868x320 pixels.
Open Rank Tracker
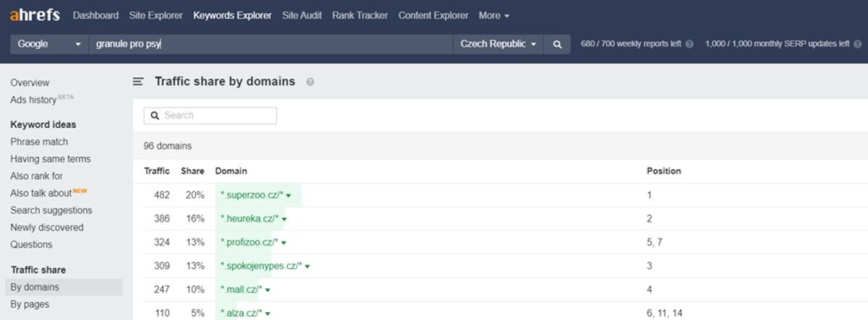click(x=359, y=15)
